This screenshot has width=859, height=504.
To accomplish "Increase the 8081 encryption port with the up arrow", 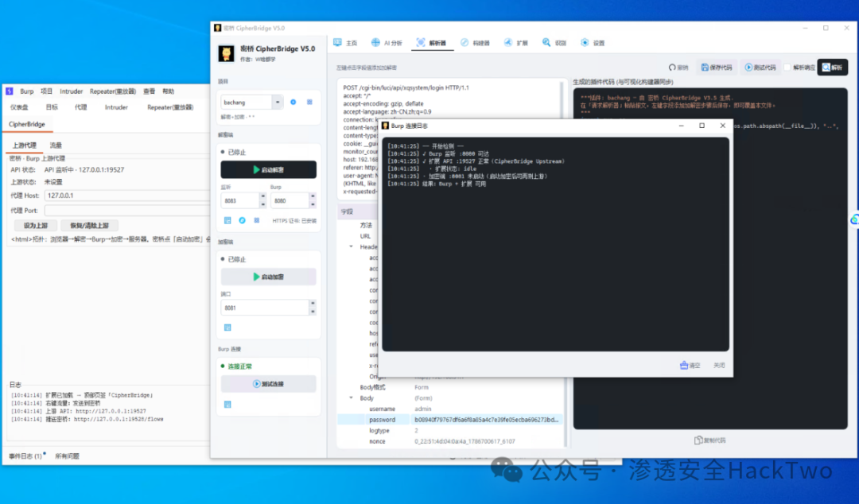I will pyautogui.click(x=313, y=304).
